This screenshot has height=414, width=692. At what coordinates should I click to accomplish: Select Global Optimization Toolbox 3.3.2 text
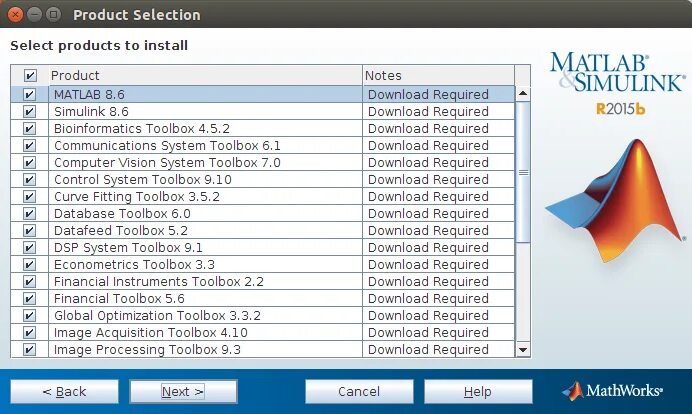(x=157, y=315)
